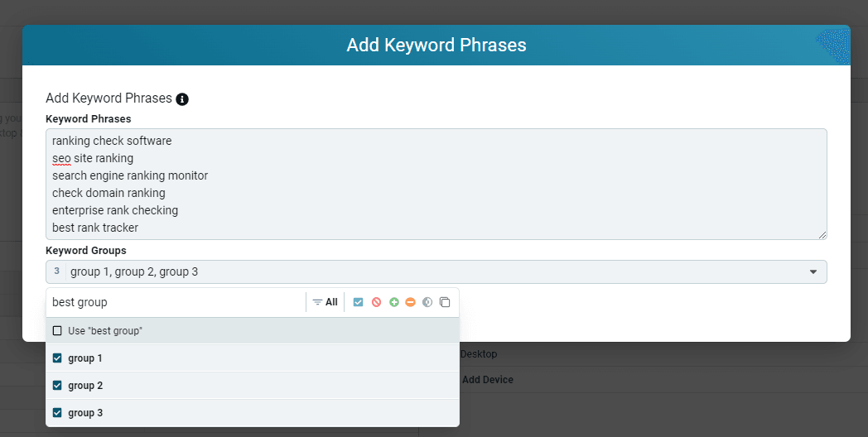
Task: Uncheck the group 2 checkbox
Action: 57,385
